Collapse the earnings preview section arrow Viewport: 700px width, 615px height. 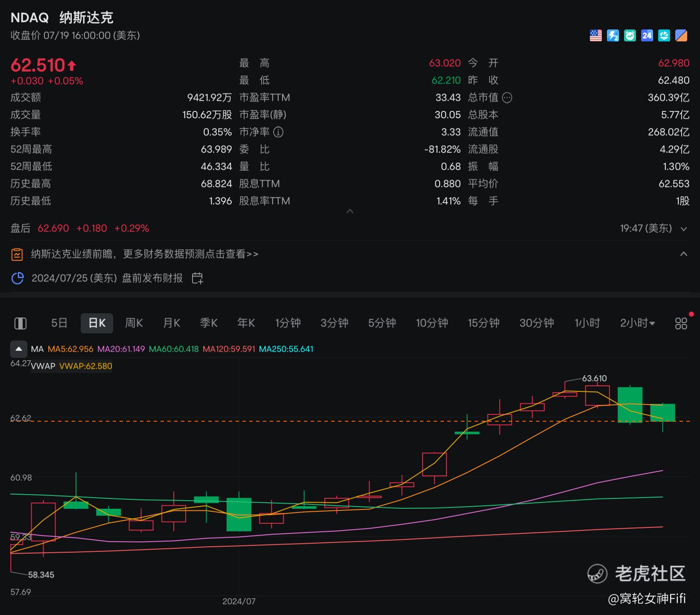(684, 254)
